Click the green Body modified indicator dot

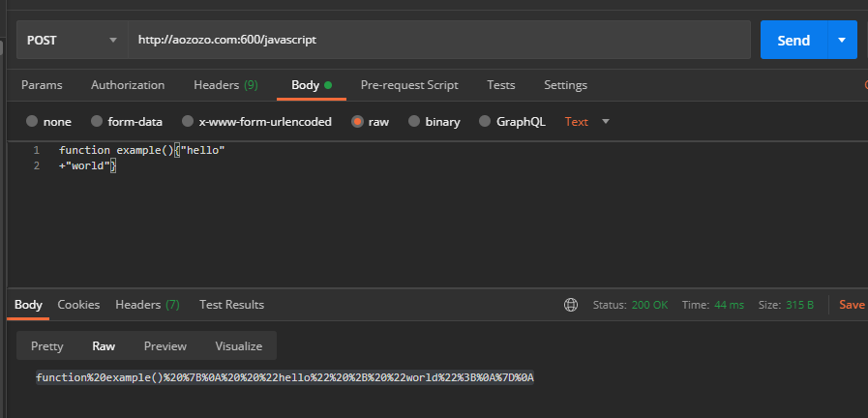click(328, 85)
